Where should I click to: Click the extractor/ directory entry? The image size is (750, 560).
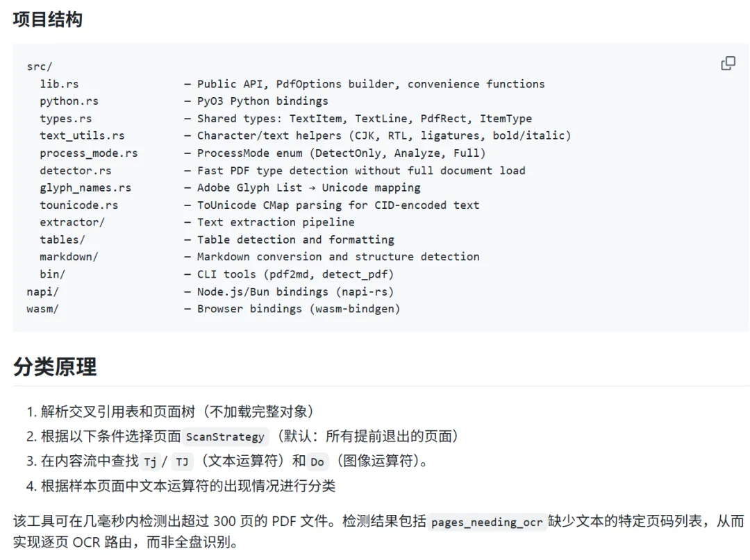[x=72, y=222]
